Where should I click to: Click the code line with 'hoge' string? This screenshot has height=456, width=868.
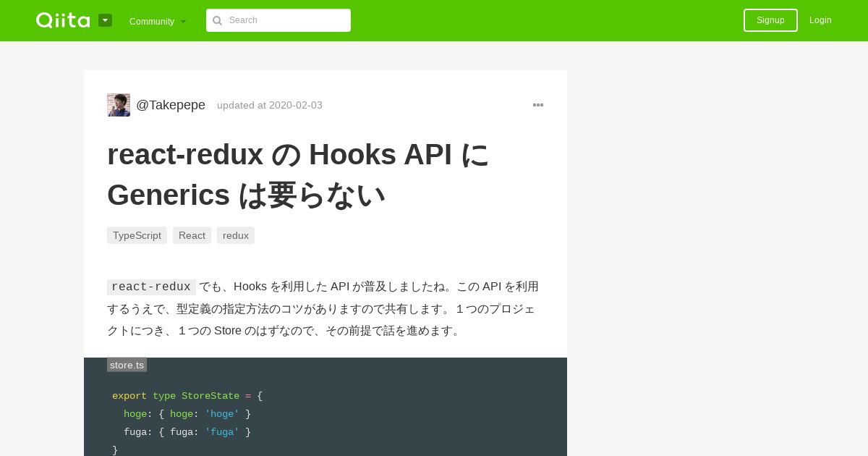click(x=187, y=414)
